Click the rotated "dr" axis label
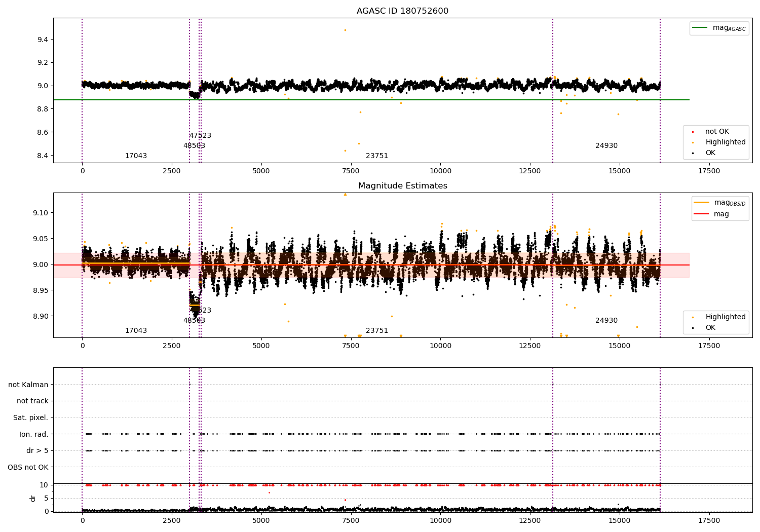The width and height of the screenshot is (760, 532). pyautogui.click(x=33, y=498)
